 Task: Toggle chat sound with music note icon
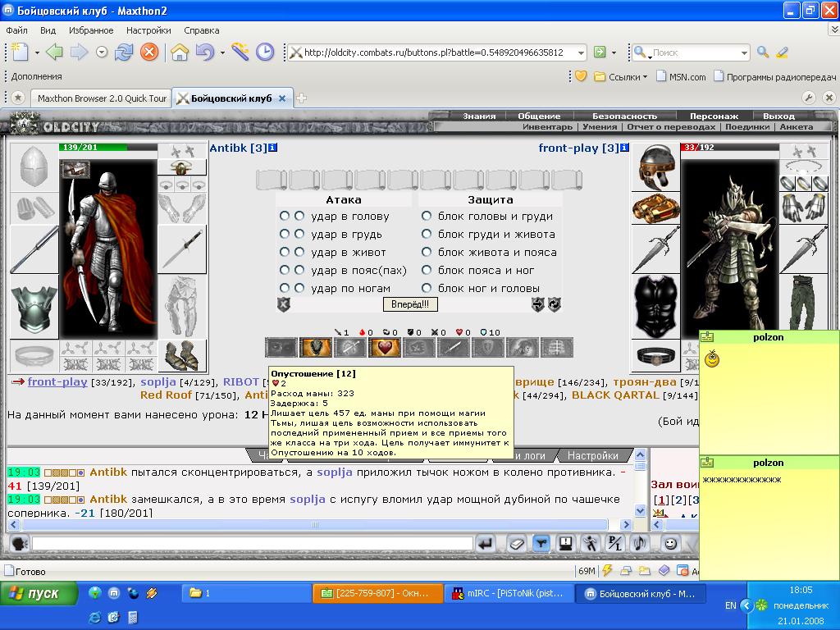point(640,545)
